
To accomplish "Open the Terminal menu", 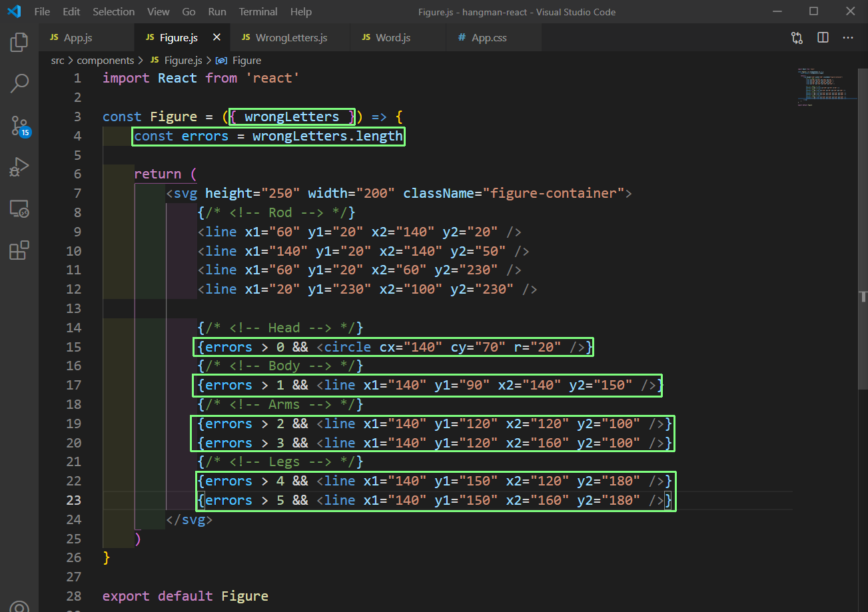I will [x=258, y=12].
